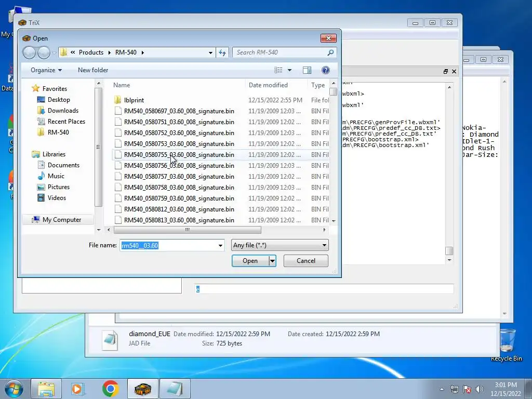Screen dimensions: 532x399
Task: Select RM540_0580751_03.60_008_signature.bin
Action: click(x=179, y=122)
